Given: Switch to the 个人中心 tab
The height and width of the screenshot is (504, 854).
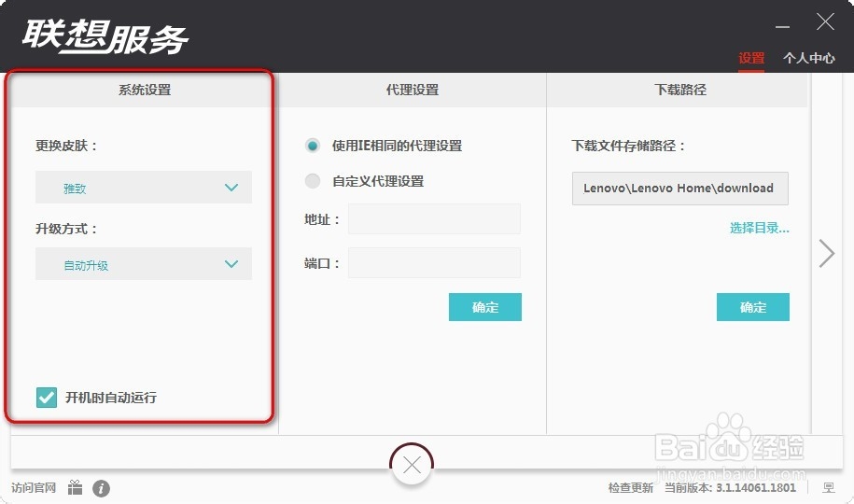Looking at the screenshot, I should 809,58.
